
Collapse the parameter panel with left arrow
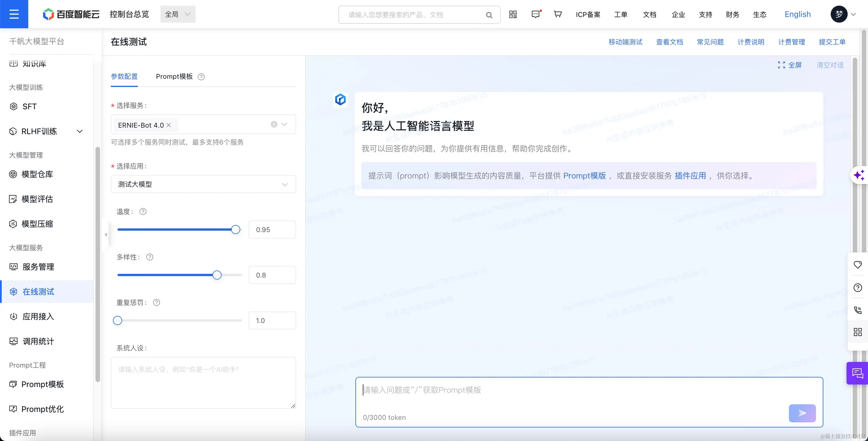point(106,234)
